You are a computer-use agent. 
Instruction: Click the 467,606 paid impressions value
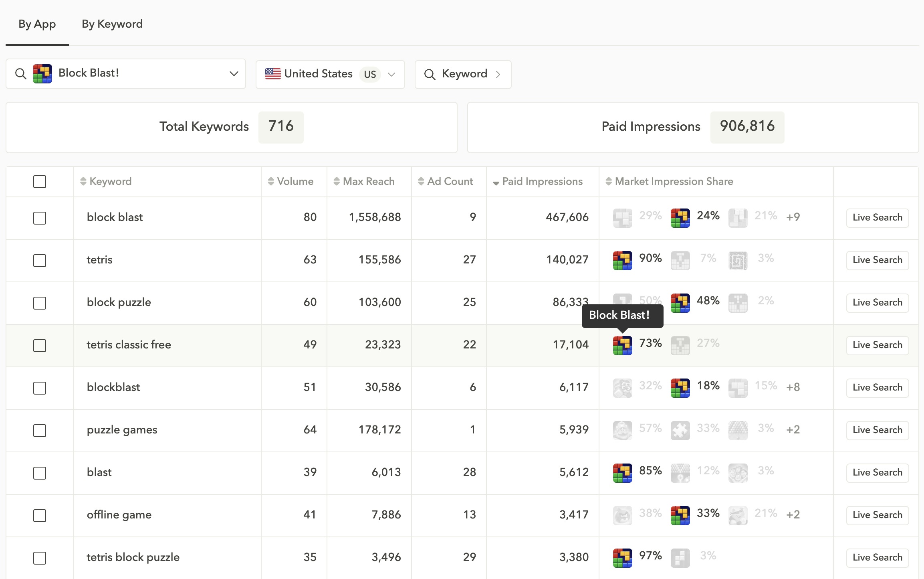567,217
